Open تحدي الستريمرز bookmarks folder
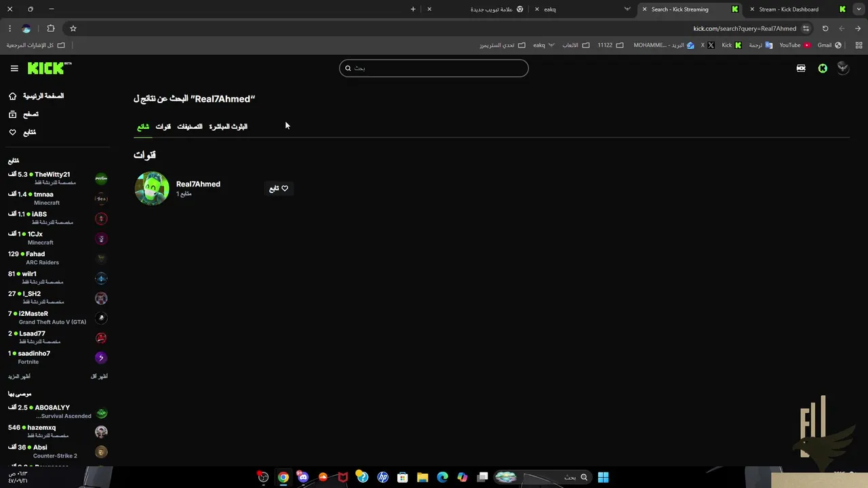The height and width of the screenshot is (488, 868). click(502, 45)
